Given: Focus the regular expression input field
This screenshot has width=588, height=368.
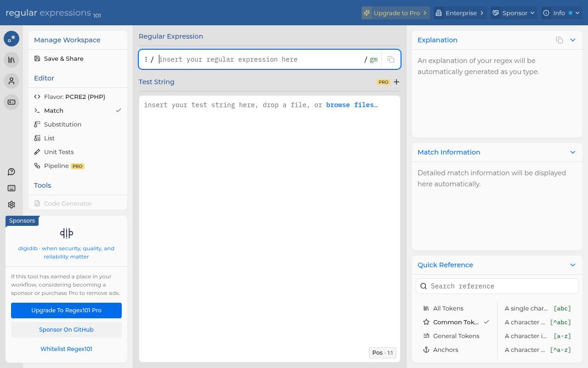Looking at the screenshot, I should tap(260, 59).
